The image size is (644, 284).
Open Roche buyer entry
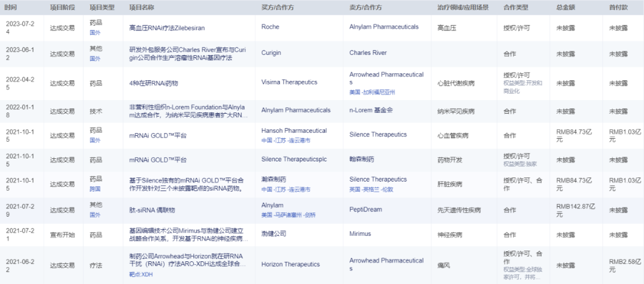click(270, 27)
